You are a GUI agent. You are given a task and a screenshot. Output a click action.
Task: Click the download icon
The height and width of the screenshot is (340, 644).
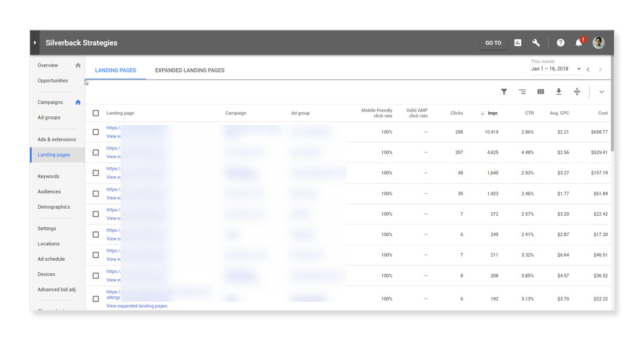click(558, 92)
